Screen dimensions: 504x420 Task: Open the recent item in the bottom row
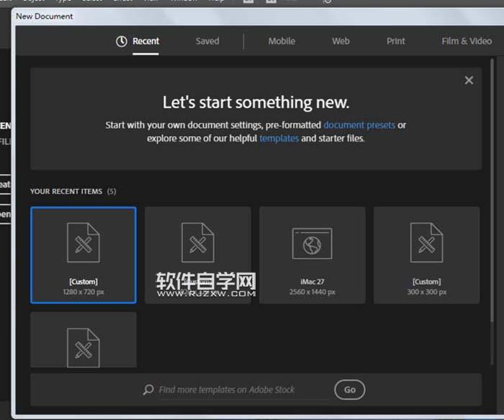click(x=83, y=341)
